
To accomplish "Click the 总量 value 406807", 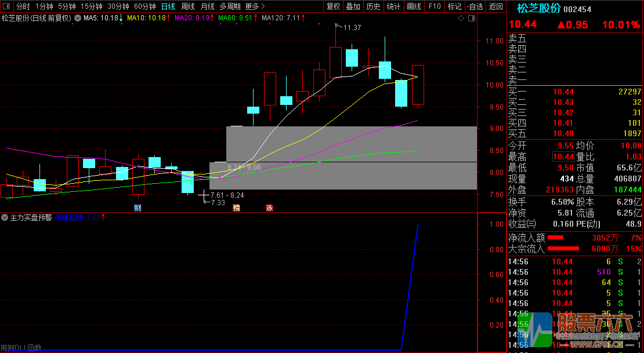I will tap(627, 179).
